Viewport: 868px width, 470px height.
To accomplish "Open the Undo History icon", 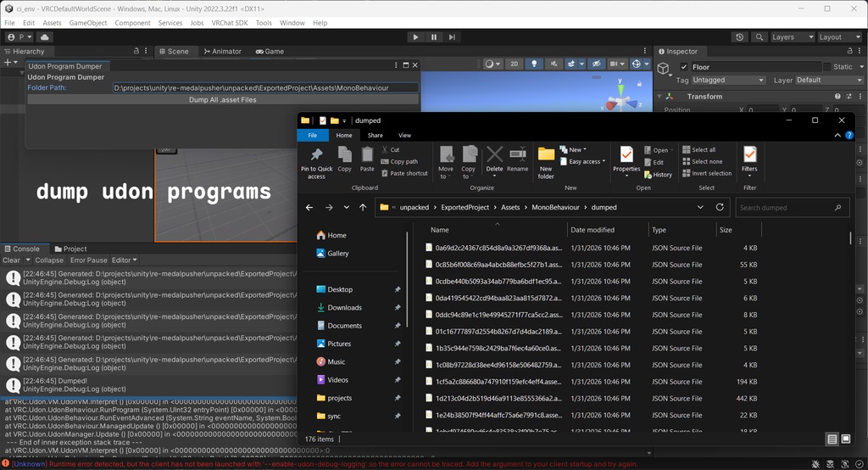I will 739,37.
